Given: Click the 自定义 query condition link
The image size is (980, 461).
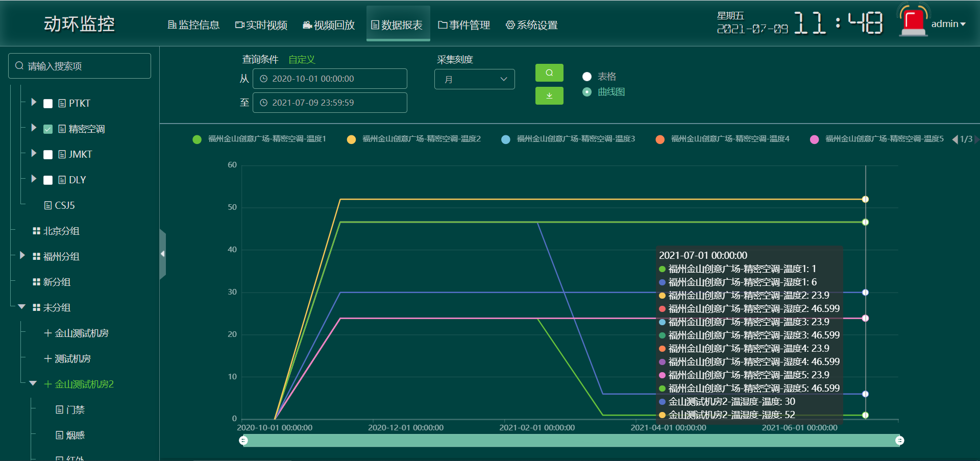Looking at the screenshot, I should pos(302,60).
